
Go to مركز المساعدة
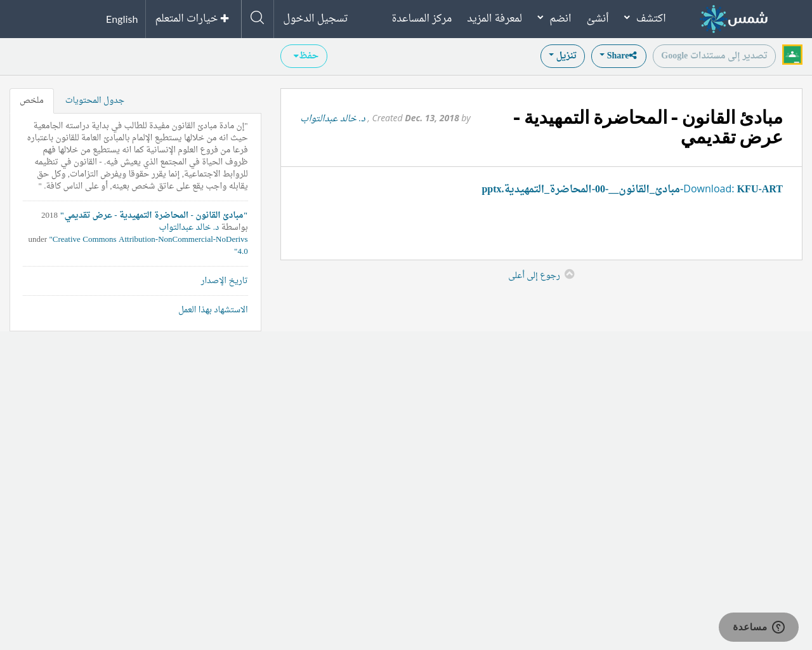click(422, 18)
